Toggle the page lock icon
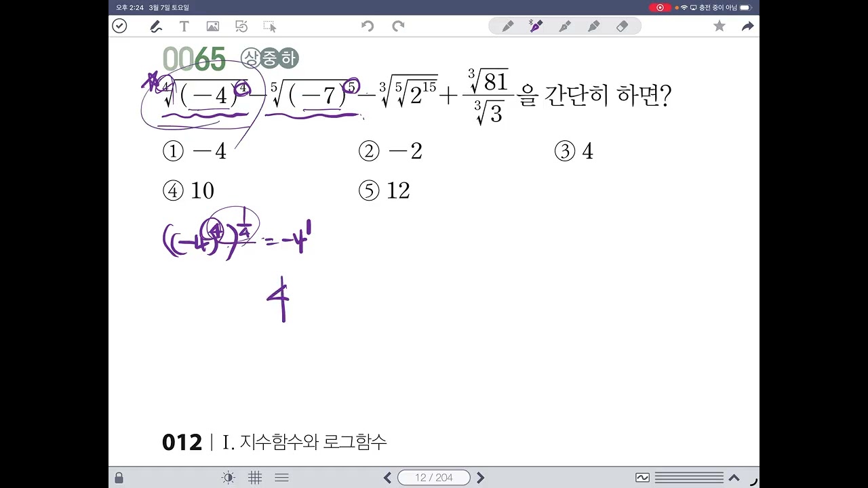 click(x=119, y=478)
